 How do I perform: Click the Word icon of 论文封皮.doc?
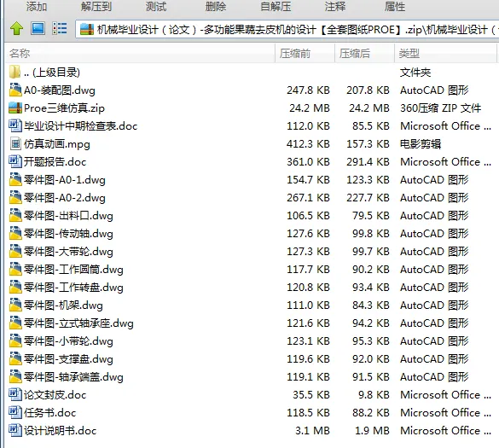(15, 394)
